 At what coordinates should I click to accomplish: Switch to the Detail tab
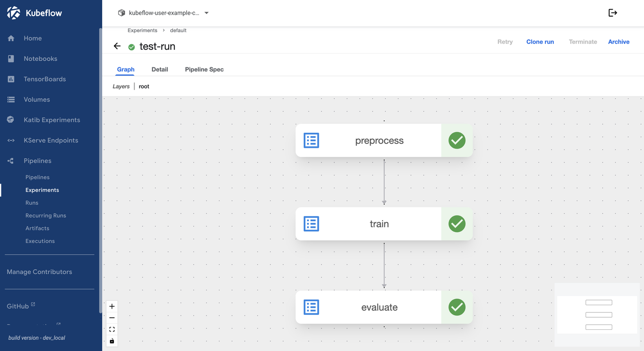point(160,69)
